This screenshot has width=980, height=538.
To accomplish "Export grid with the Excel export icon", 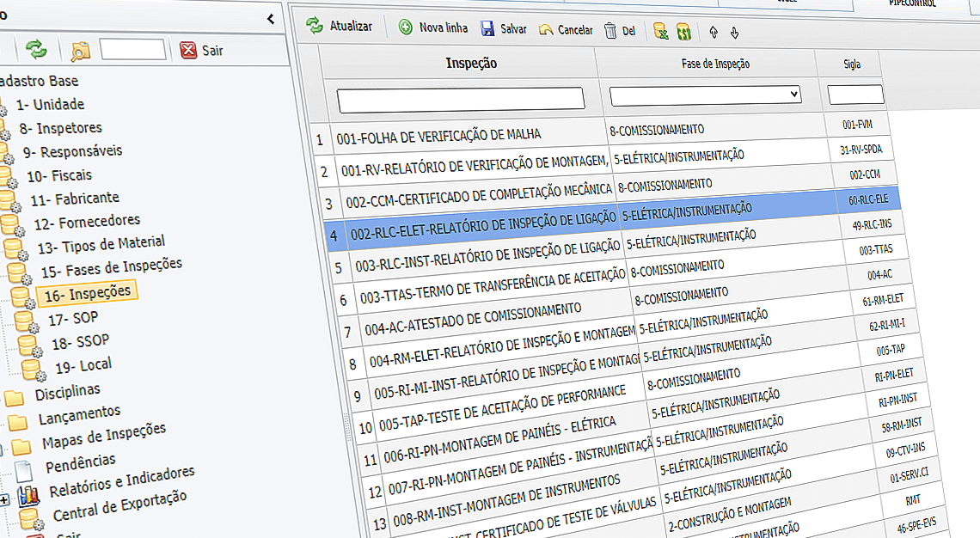I will (660, 30).
